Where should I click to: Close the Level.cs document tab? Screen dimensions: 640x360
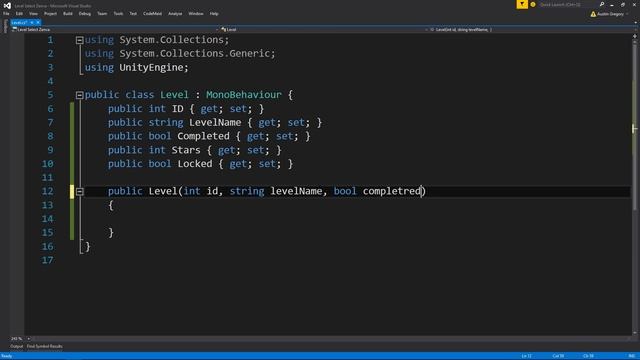coord(38,22)
